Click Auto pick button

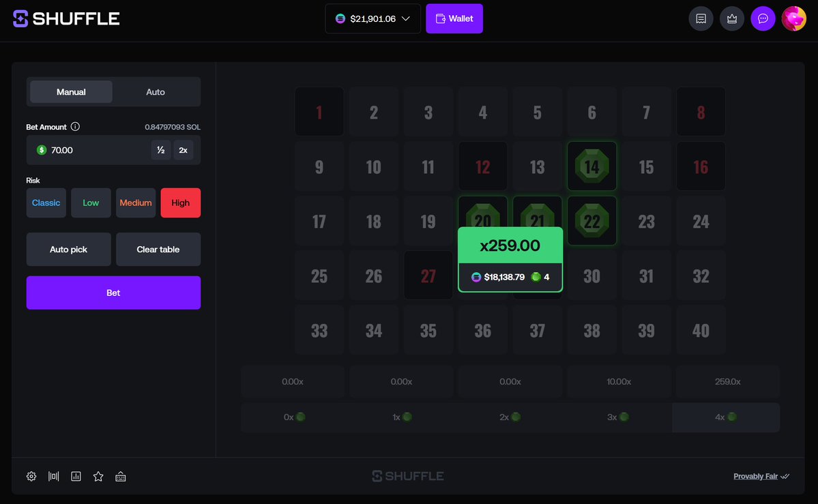(68, 250)
